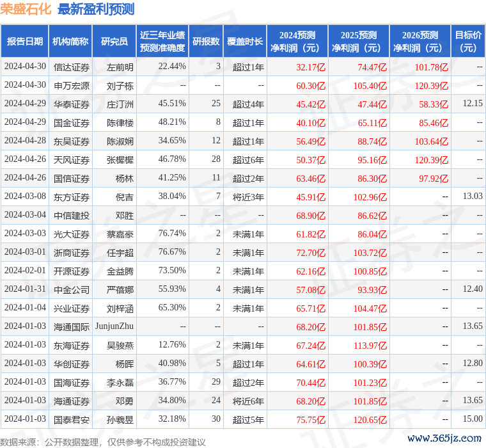Select the 目标价 column header
Screen dimensions: 486x448
(x=468, y=41)
